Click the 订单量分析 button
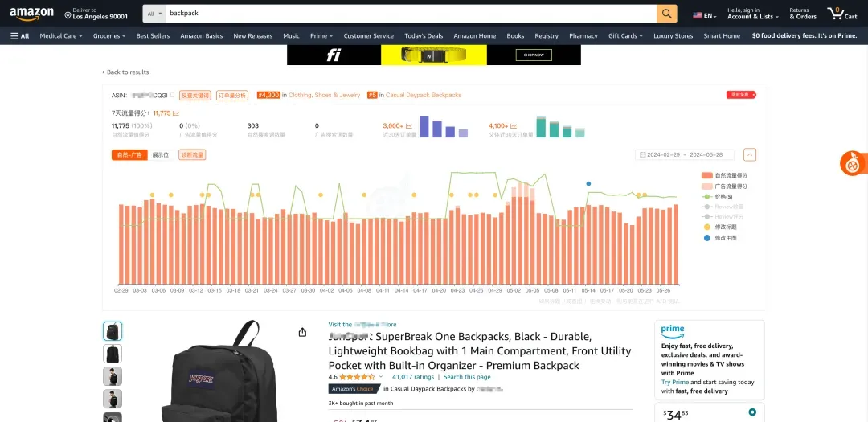This screenshot has width=868, height=422. [x=232, y=96]
